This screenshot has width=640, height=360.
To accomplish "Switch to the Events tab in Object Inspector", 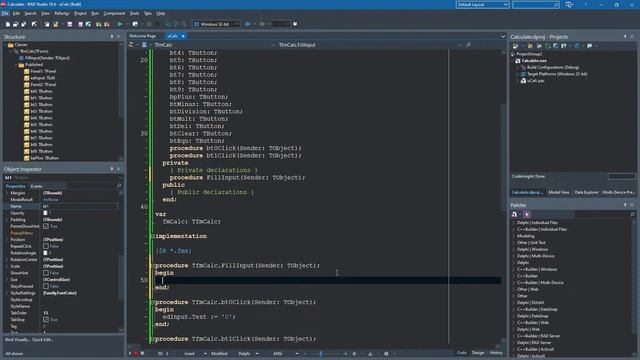I will [x=37, y=186].
